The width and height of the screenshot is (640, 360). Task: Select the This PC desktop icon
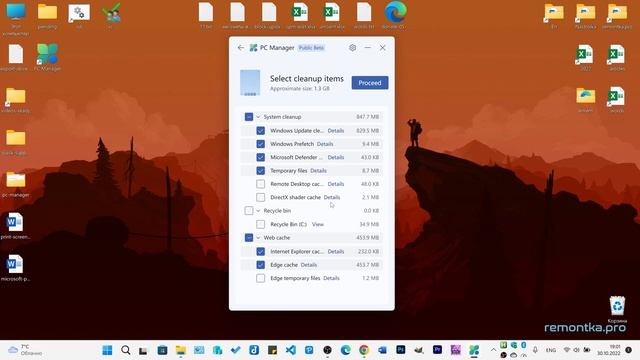tap(16, 19)
